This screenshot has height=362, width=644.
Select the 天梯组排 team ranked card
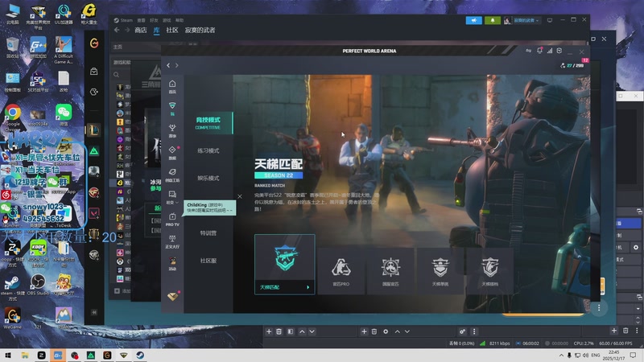(x=489, y=270)
